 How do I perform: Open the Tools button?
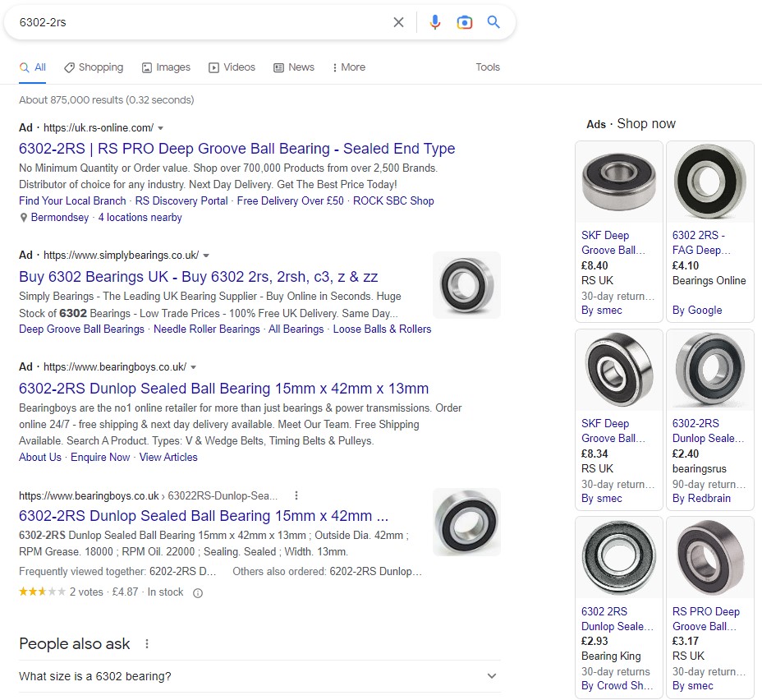(x=488, y=67)
